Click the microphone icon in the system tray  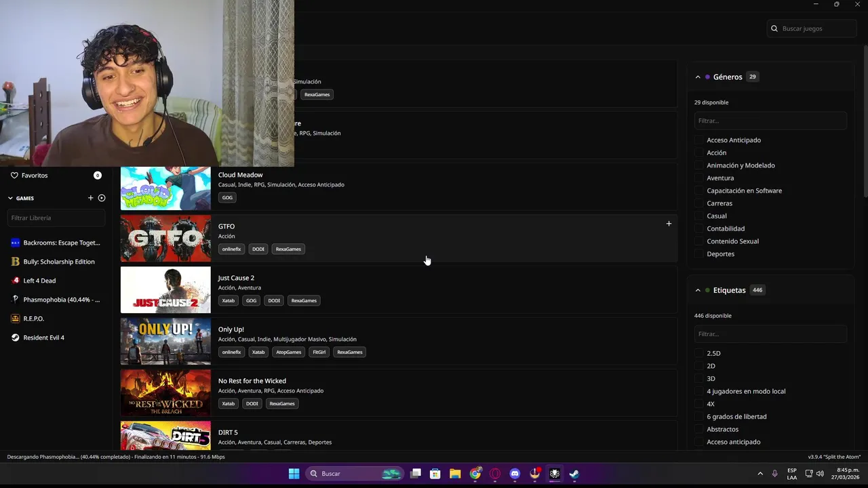[774, 474]
